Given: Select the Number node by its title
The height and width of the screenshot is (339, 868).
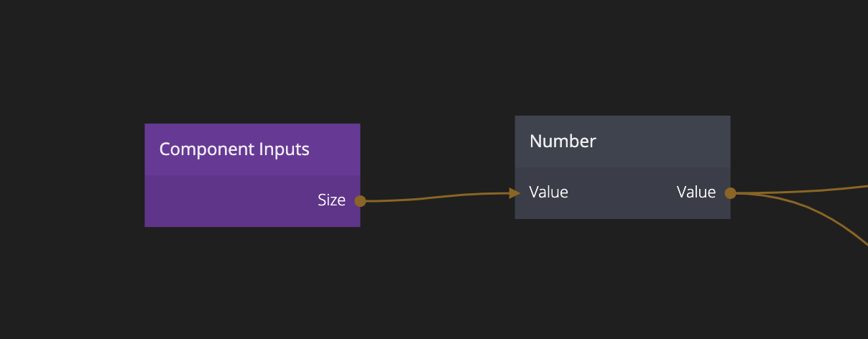Looking at the screenshot, I should (563, 141).
